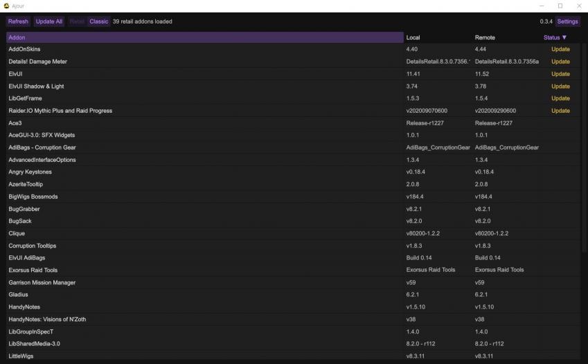Image resolution: width=588 pixels, height=364 pixels.
Task: Click Update All button
Action: click(49, 21)
